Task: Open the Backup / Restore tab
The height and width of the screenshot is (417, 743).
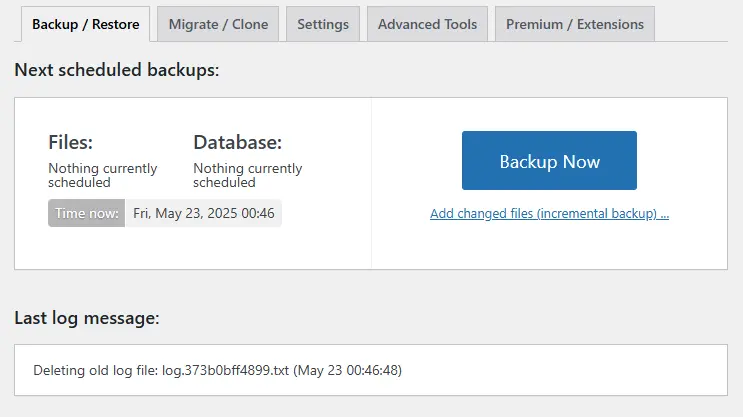Action: pyautogui.click(x=85, y=24)
